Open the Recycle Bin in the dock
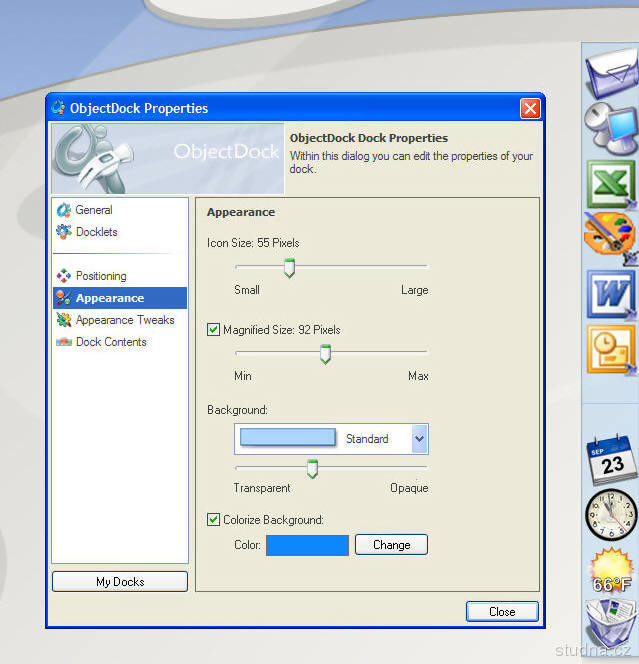This screenshot has height=664, width=639. pyautogui.click(x=612, y=626)
